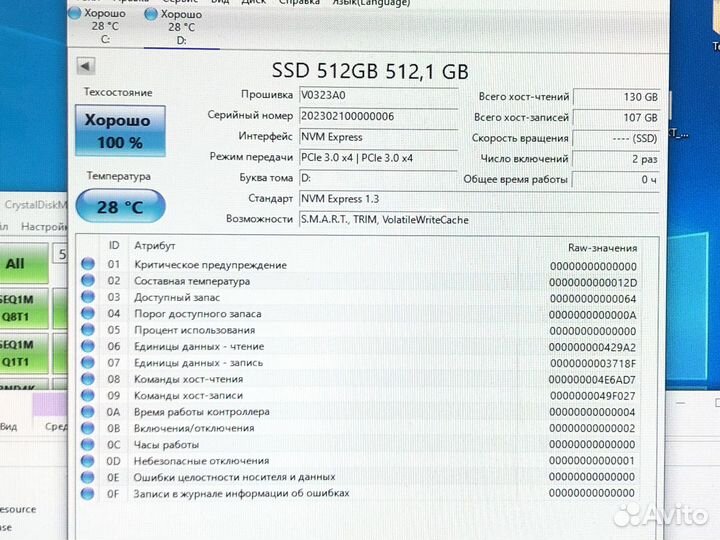Click status circle for Процент использования row

[x=88, y=330]
